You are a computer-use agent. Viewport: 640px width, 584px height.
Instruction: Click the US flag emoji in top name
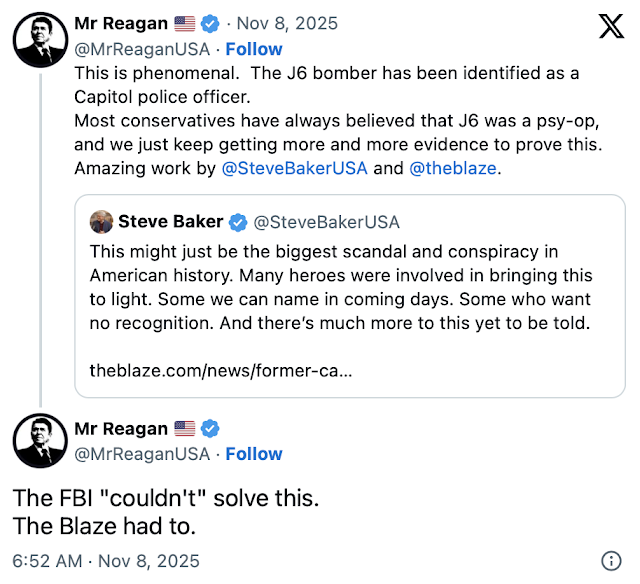[185, 23]
